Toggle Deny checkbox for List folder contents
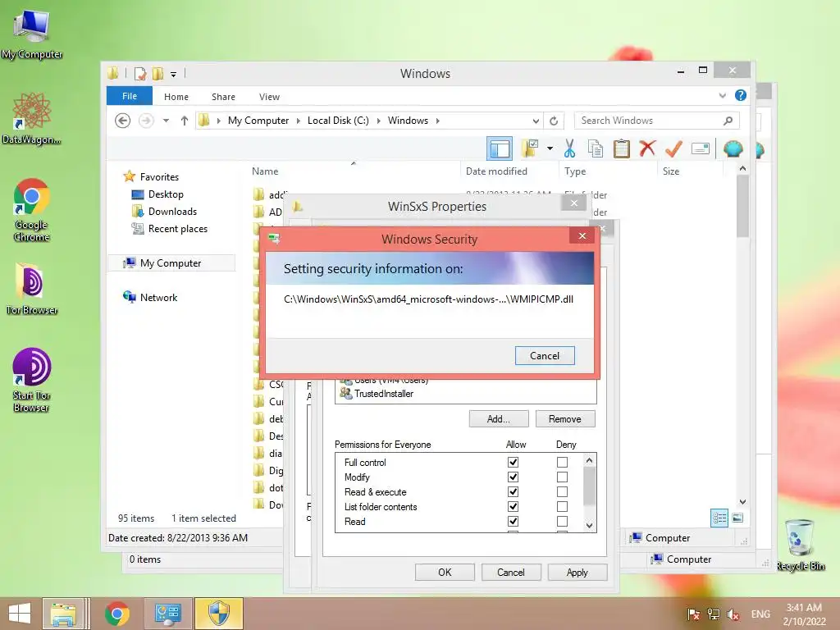 click(x=562, y=506)
